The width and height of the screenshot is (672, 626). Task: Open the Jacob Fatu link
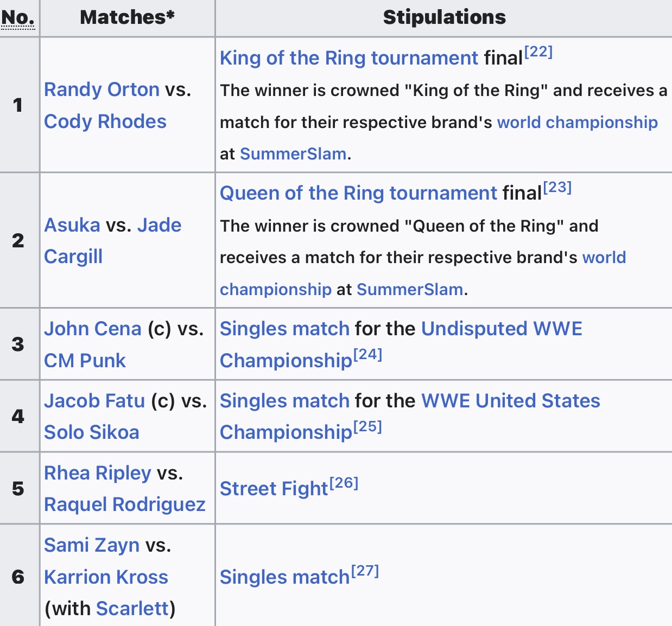(x=95, y=401)
